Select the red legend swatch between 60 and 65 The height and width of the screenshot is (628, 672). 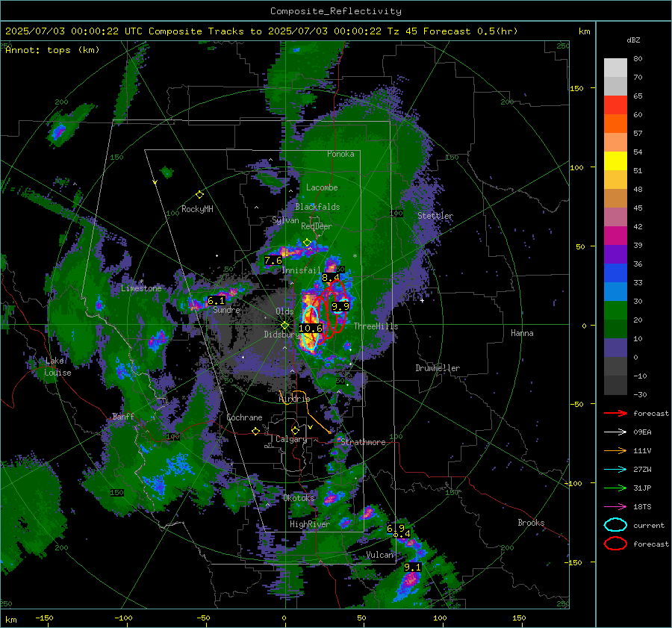point(615,105)
